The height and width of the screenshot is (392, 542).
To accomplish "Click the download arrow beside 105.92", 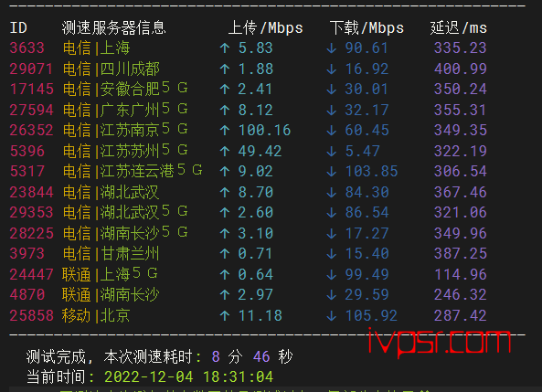I will (331, 315).
